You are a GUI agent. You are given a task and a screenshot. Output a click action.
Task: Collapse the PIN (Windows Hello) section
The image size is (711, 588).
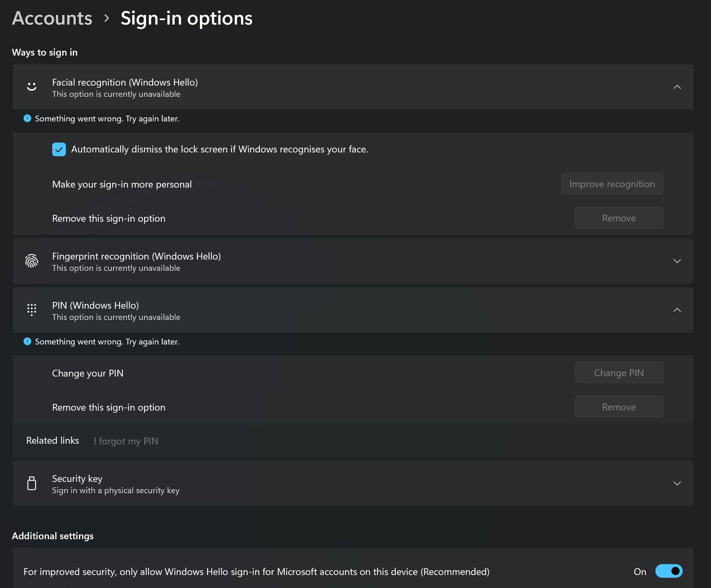[677, 310]
